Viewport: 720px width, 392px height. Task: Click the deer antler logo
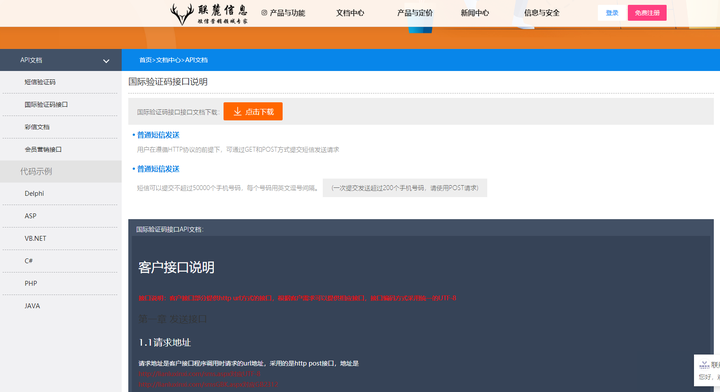(x=182, y=14)
